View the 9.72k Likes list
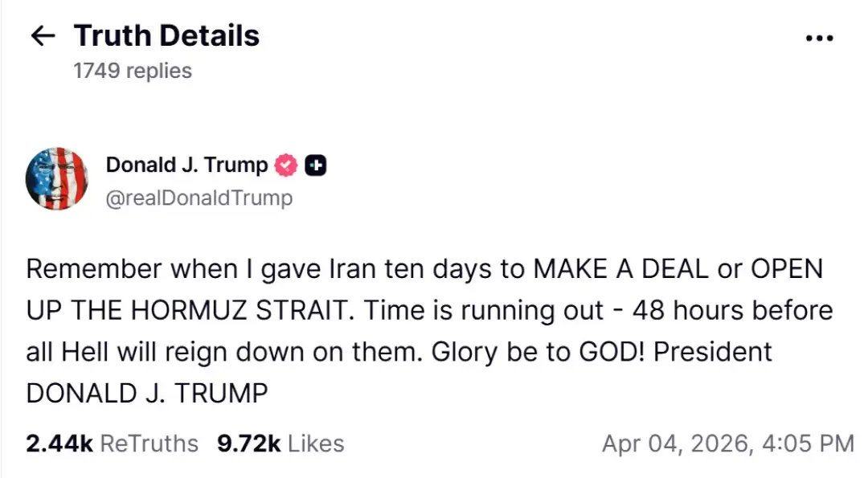Viewport: 868px width, 478px height. pos(280,443)
